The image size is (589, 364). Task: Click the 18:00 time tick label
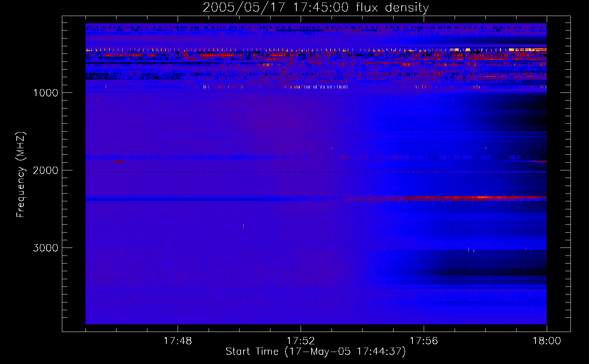(x=547, y=341)
